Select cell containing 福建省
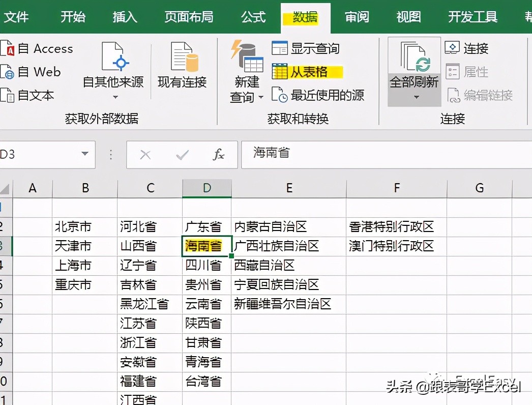Viewport: 532px width, 405px height. 150,382
